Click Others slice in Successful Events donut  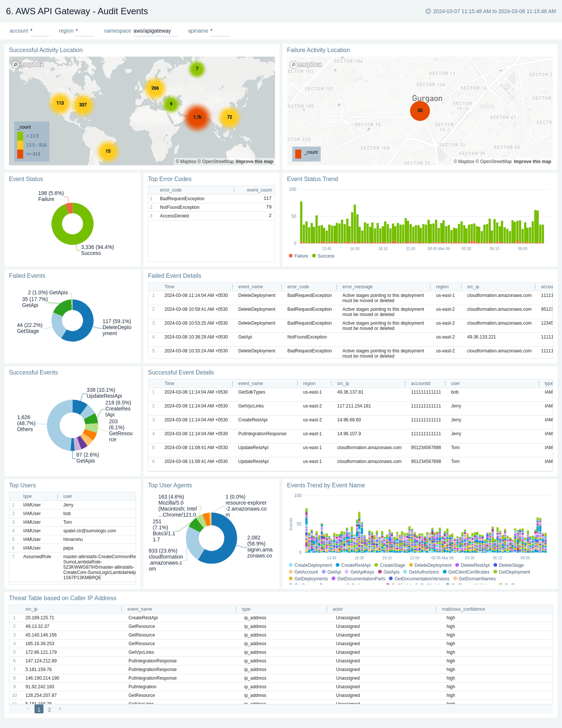53,425
